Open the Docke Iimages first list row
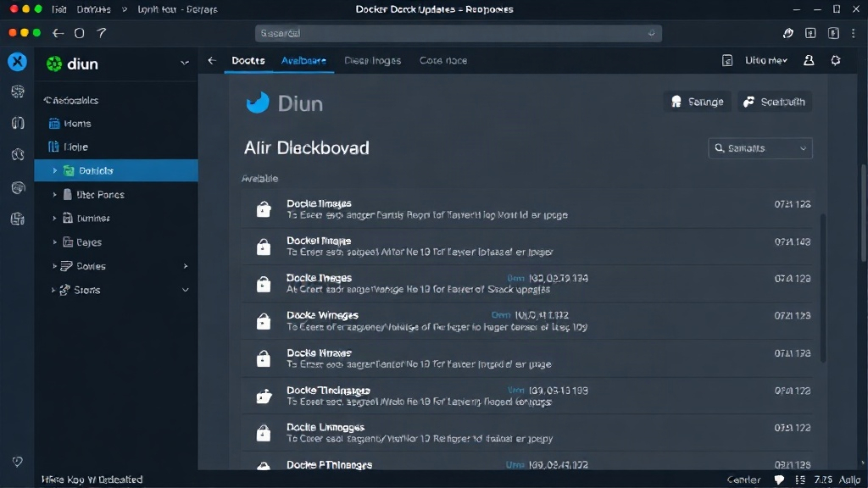Screen dimensions: 868x488 pos(527,209)
